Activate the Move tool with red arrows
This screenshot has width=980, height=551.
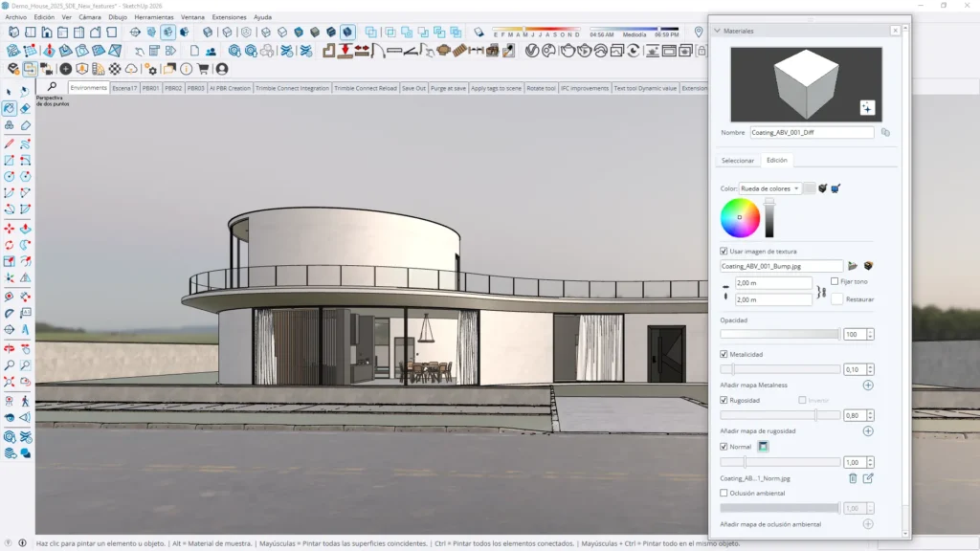[10, 229]
